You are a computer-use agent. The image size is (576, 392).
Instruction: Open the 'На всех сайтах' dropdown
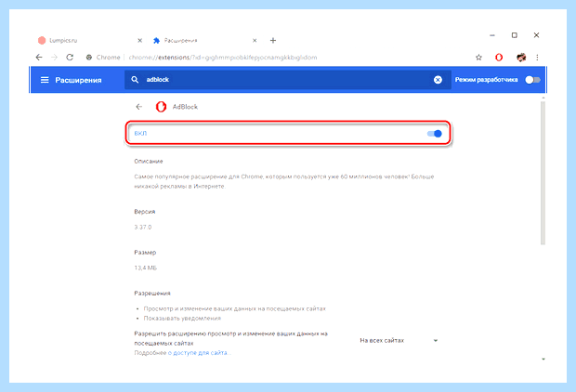(399, 341)
